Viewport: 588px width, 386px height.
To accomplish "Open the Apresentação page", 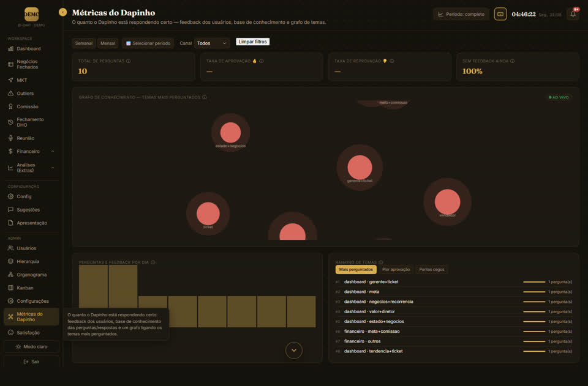I will 31,223.
